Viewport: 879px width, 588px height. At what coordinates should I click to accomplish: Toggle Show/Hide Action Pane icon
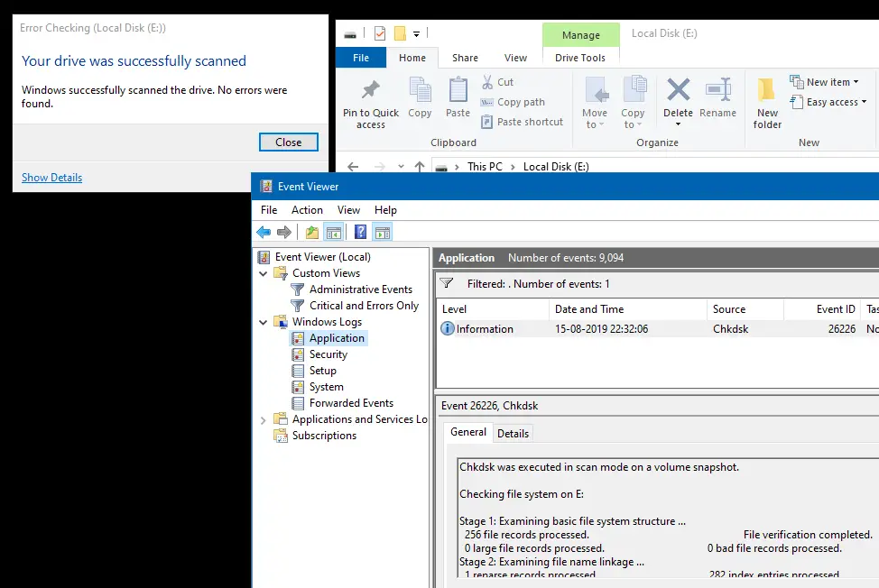[383, 232]
